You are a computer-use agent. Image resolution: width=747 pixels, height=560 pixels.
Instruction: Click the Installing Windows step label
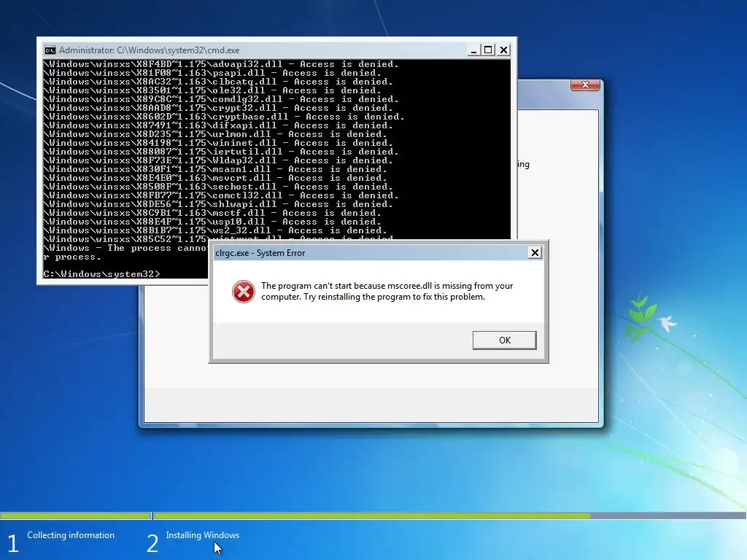[x=203, y=535]
